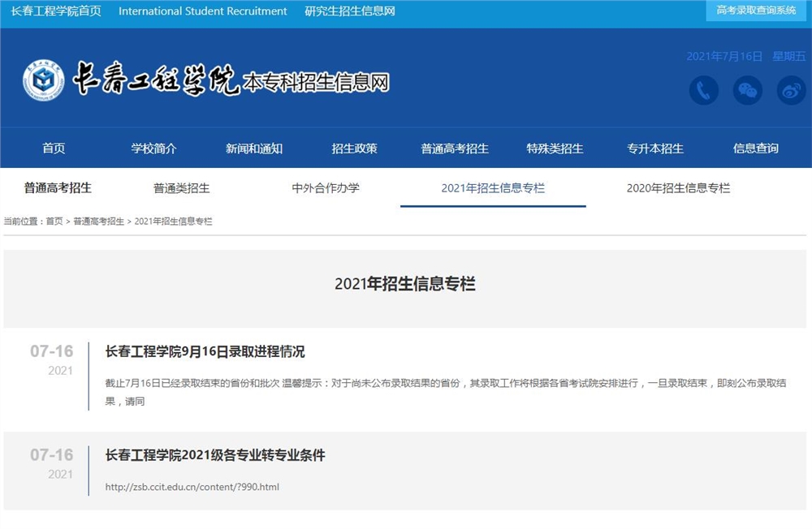Click the university round logo emblem
Viewport: 812px width, 529px height.
tap(44, 80)
